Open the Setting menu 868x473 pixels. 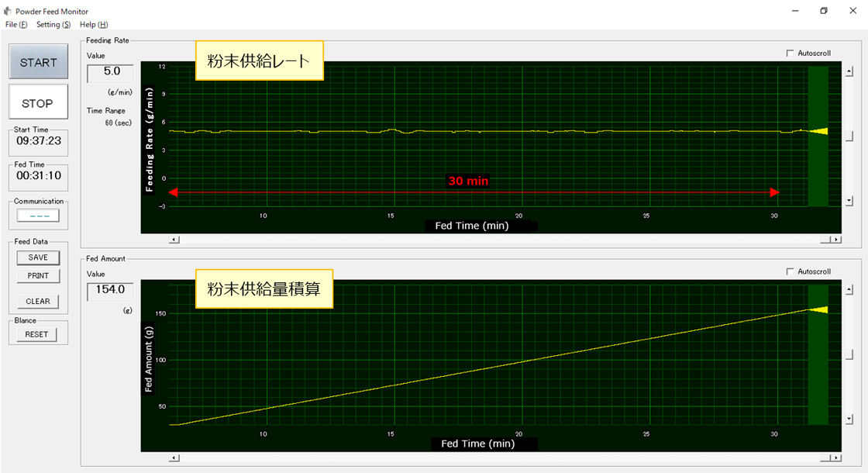click(x=53, y=25)
